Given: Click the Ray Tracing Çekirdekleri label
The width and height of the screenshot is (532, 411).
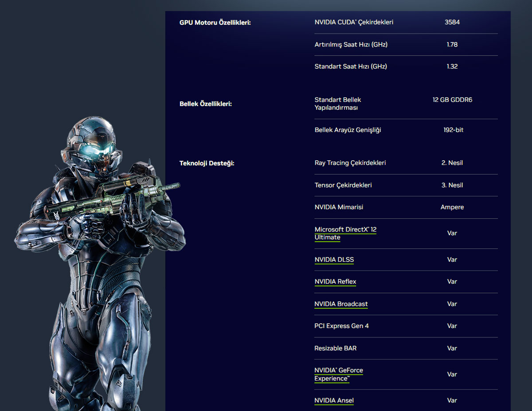Looking at the screenshot, I should click(350, 163).
